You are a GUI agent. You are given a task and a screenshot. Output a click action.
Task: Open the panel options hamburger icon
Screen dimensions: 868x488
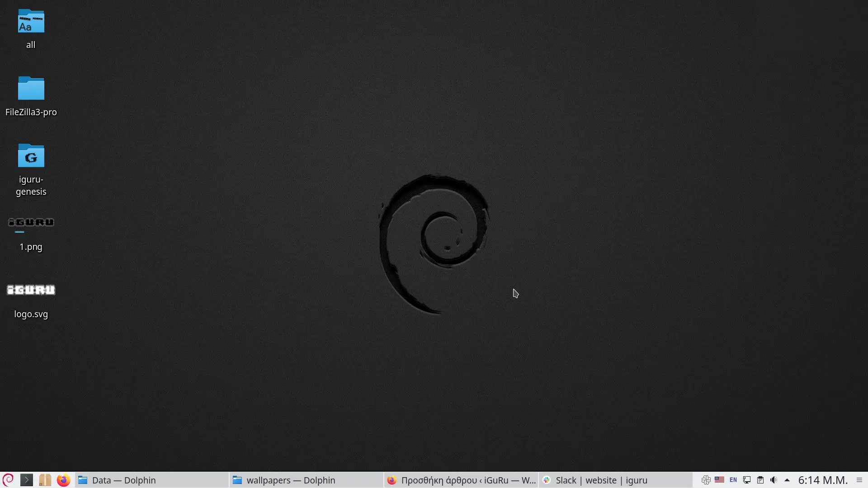tap(859, 480)
